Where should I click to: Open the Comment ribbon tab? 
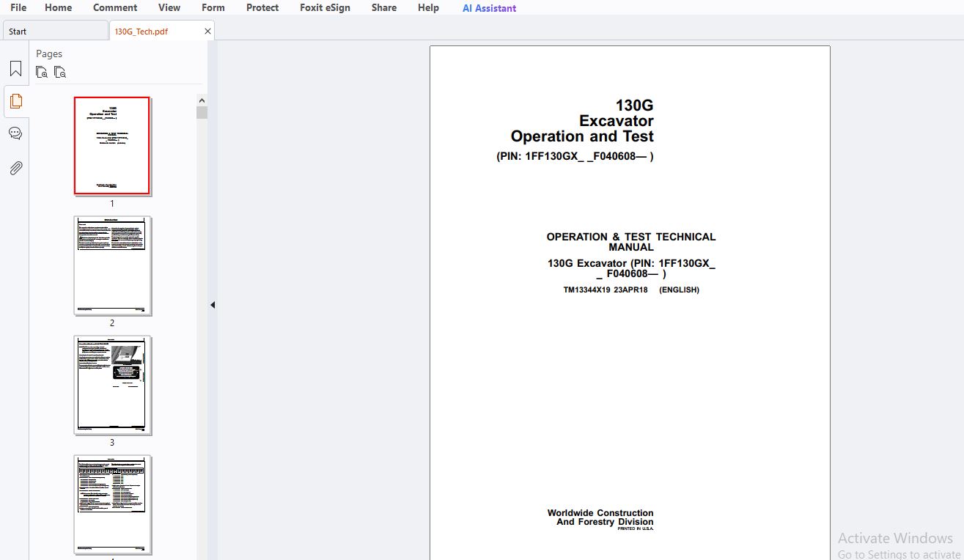tap(115, 7)
